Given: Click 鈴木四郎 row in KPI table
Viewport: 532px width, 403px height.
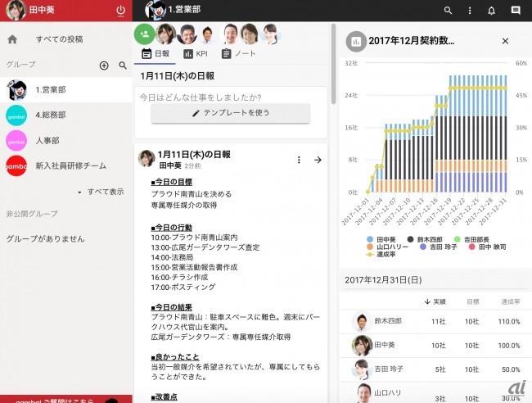Looking at the screenshot, I should point(435,322).
